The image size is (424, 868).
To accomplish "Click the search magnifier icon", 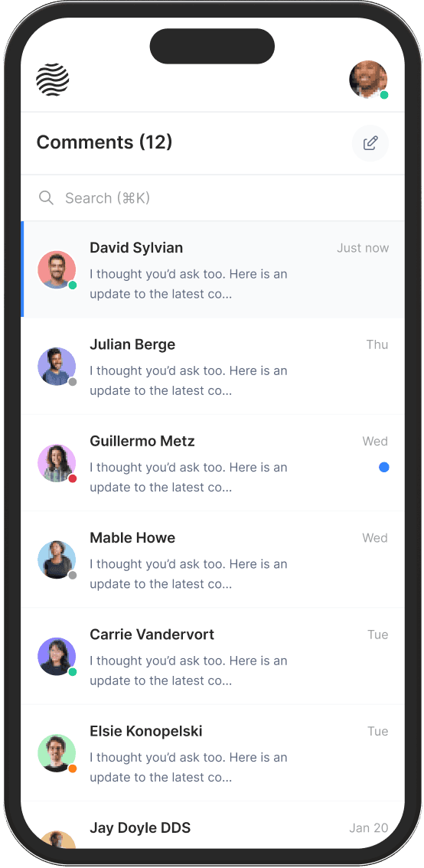I will [x=46, y=197].
